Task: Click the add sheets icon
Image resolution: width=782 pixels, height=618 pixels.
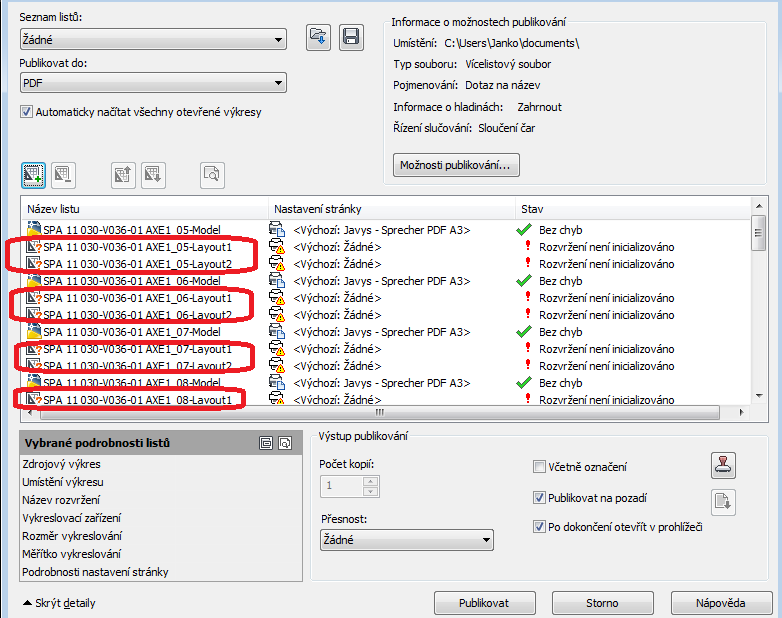Action: (33, 174)
